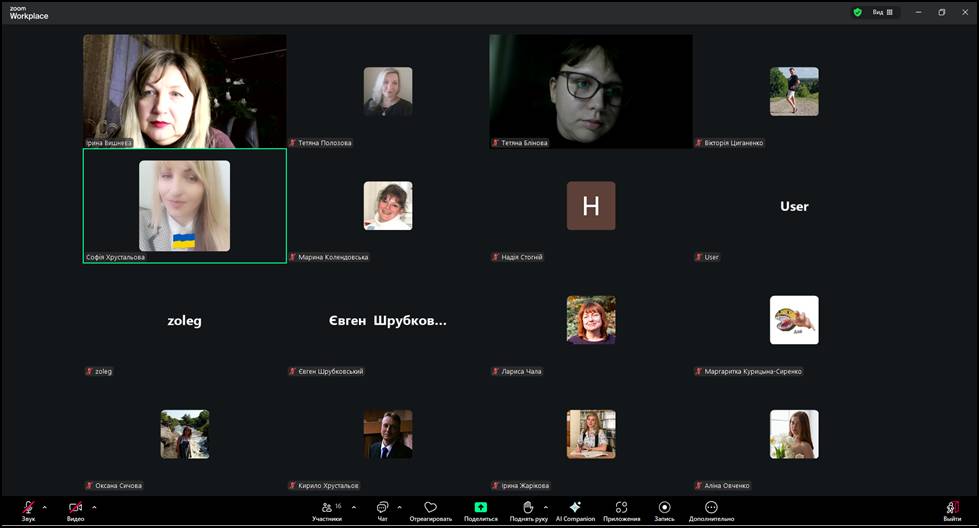Click the Zoom Workplace logo
This screenshot has width=979, height=528.
29,13
